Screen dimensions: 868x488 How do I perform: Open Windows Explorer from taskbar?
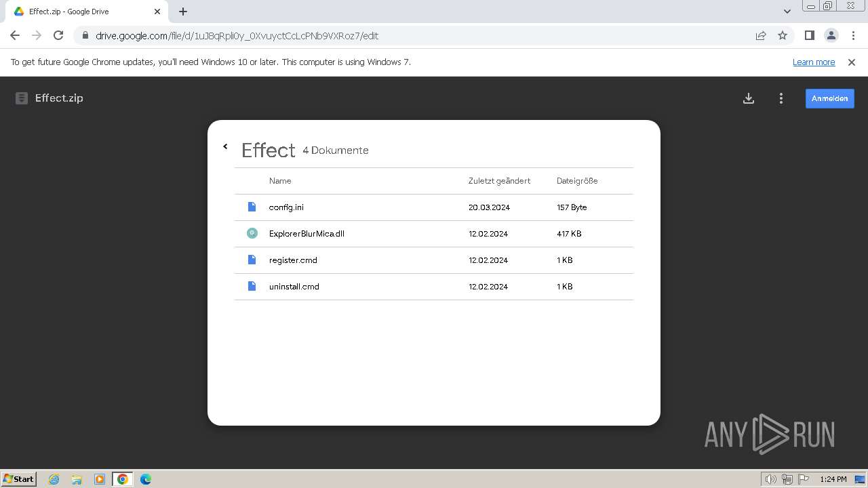coord(77,479)
